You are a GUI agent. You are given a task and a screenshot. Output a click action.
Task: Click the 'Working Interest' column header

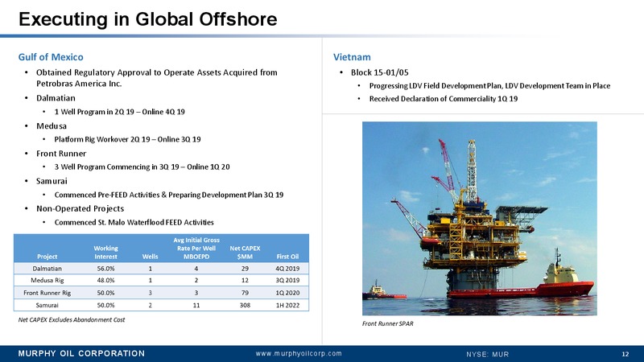click(105, 253)
